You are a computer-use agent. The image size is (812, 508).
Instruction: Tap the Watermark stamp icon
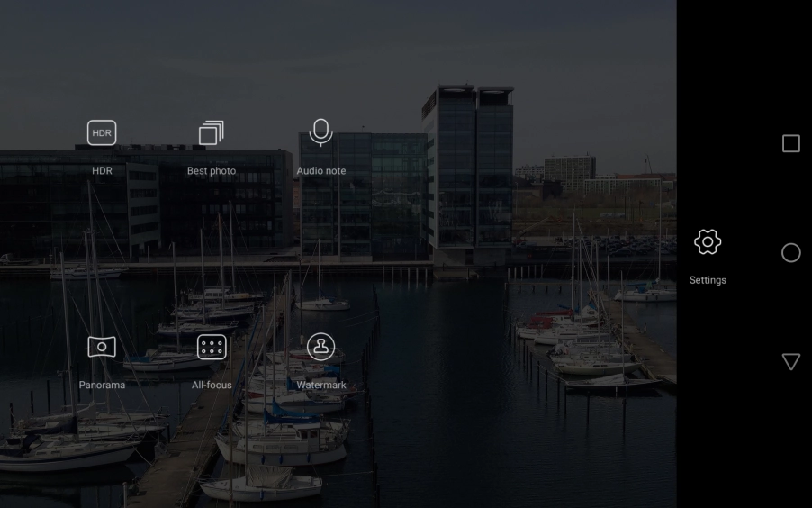click(320, 347)
